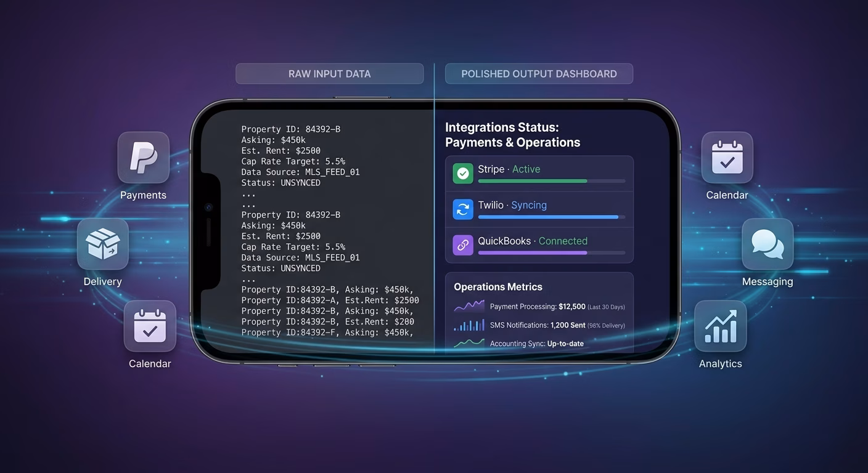Click the Stripe green progress bar
This screenshot has width=868, height=473.
pyautogui.click(x=552, y=181)
